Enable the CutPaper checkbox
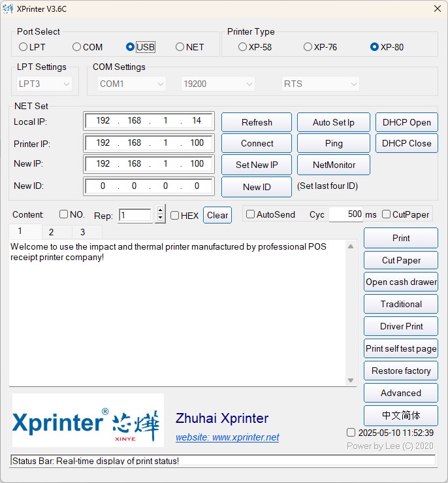The width and height of the screenshot is (448, 483). pyautogui.click(x=387, y=214)
